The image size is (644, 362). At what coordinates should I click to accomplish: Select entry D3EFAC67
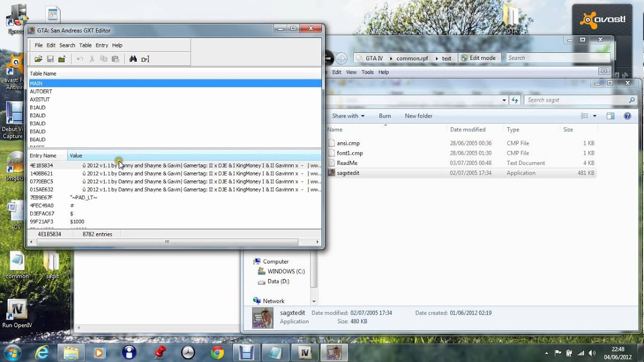[175, 214]
